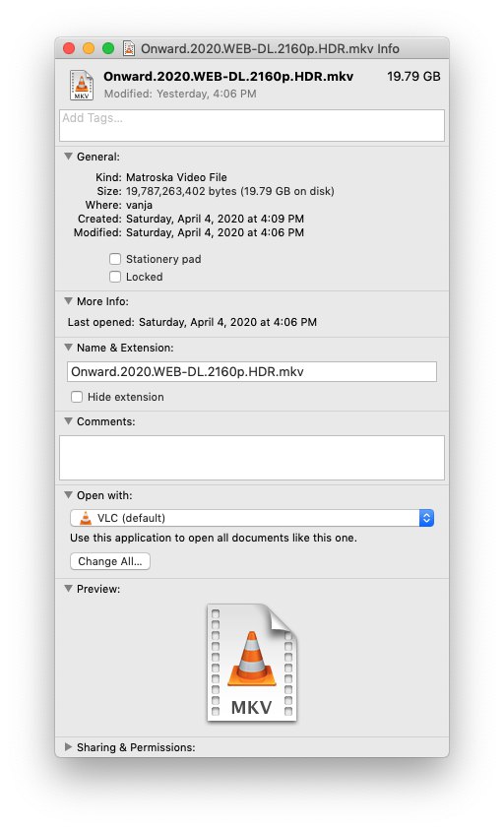This screenshot has height=830, width=504.
Task: Select the '19,787,263,402 bytes' size value
Action: coord(181,191)
